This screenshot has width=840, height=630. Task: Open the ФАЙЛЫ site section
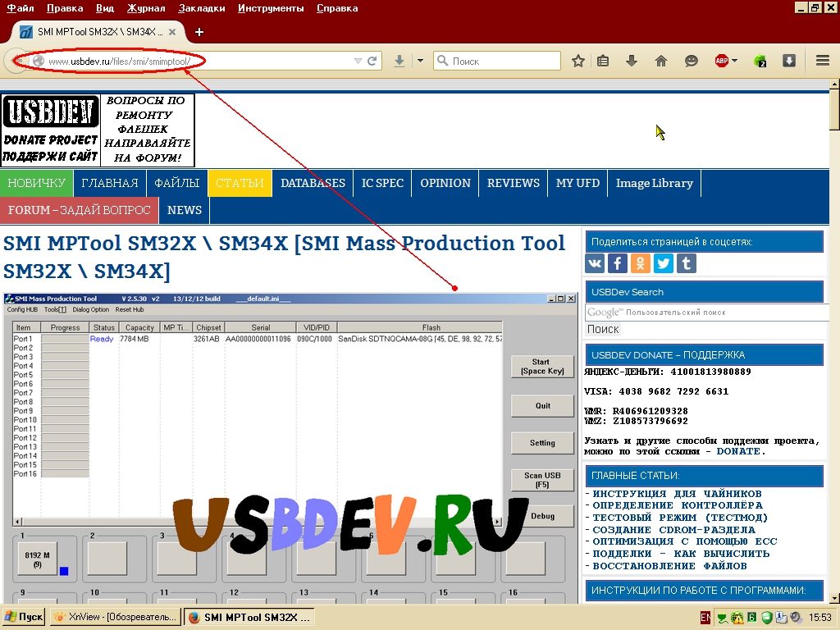[177, 183]
